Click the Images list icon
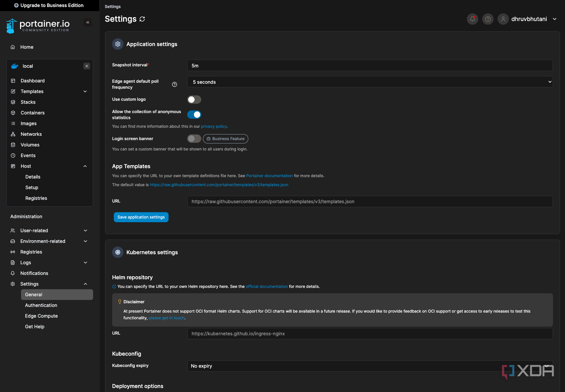Viewport: 565px width, 392px height. (13, 123)
